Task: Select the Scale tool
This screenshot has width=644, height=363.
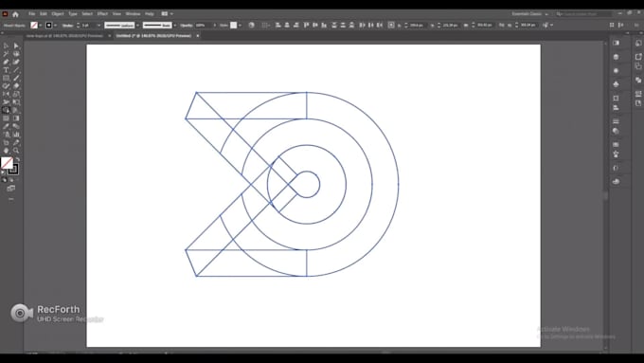Action: tap(16, 94)
